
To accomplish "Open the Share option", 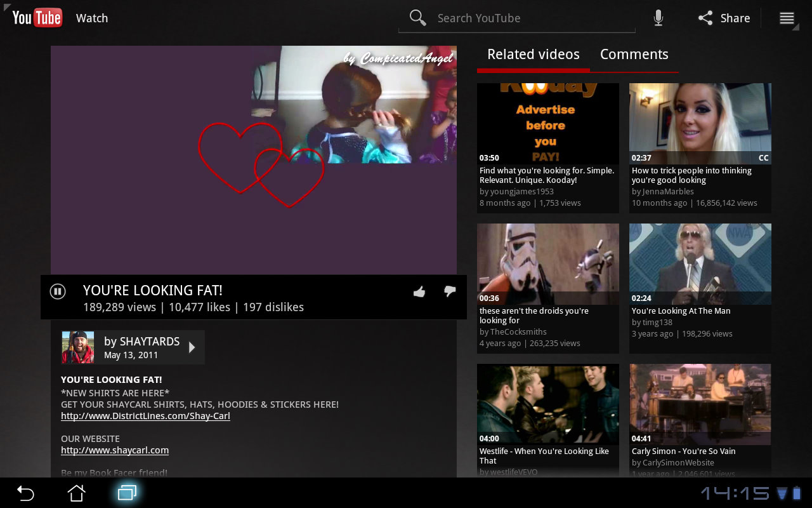I will point(724,18).
